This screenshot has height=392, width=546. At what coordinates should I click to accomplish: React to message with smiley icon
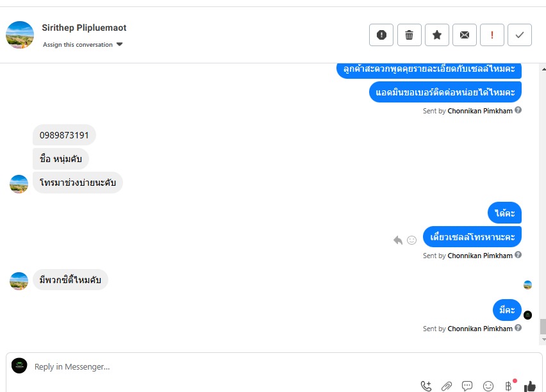(411, 240)
